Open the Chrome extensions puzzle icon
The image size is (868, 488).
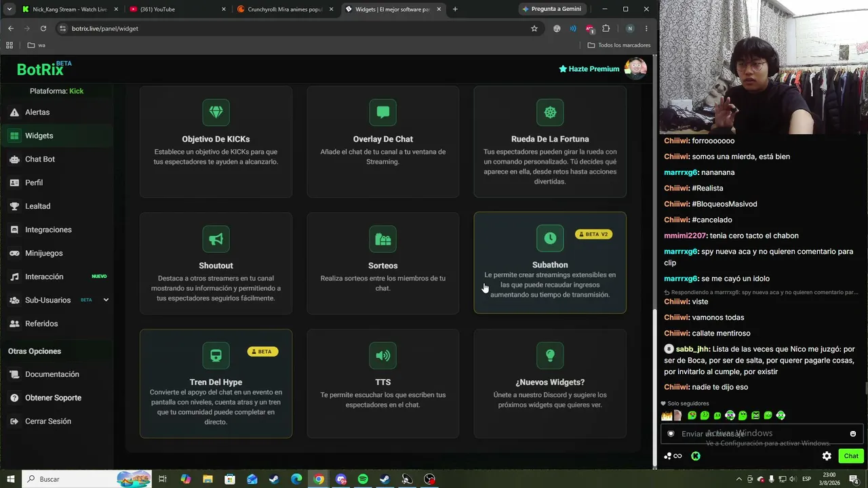606,28
